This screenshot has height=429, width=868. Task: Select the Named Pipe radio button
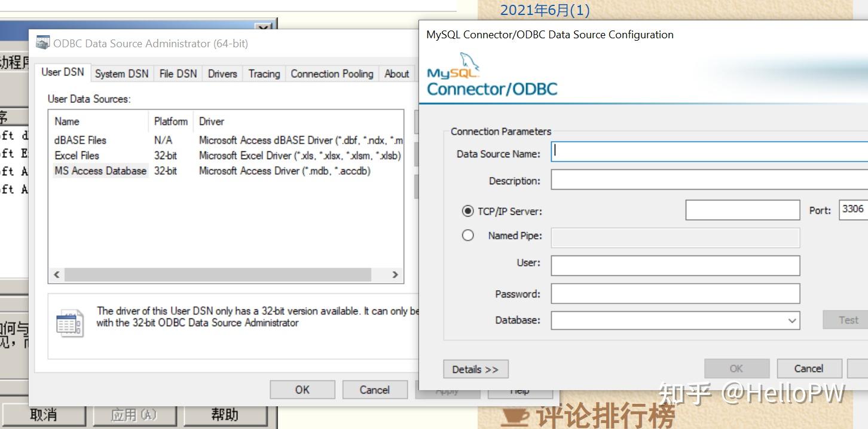468,236
